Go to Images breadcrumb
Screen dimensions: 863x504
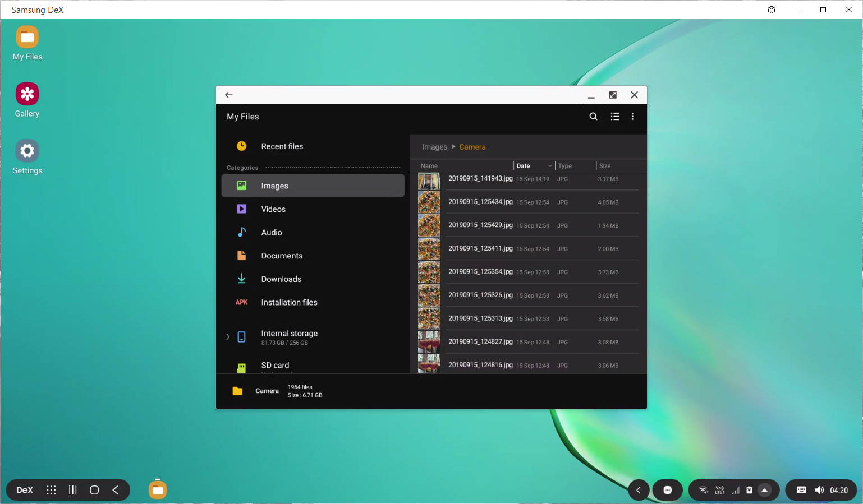point(434,147)
